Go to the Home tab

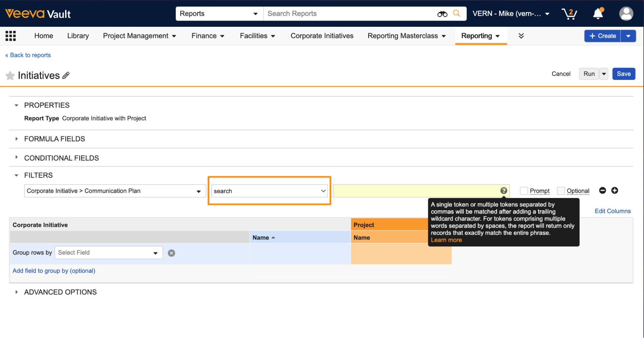tap(43, 36)
